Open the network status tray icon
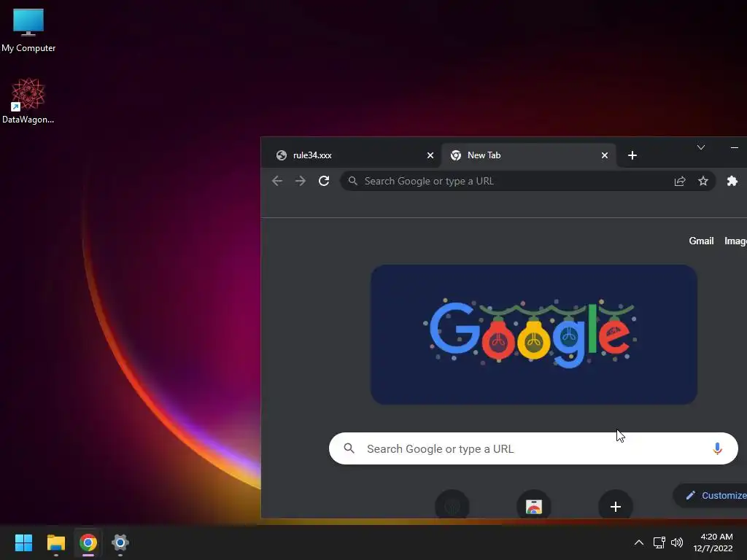 pos(659,542)
